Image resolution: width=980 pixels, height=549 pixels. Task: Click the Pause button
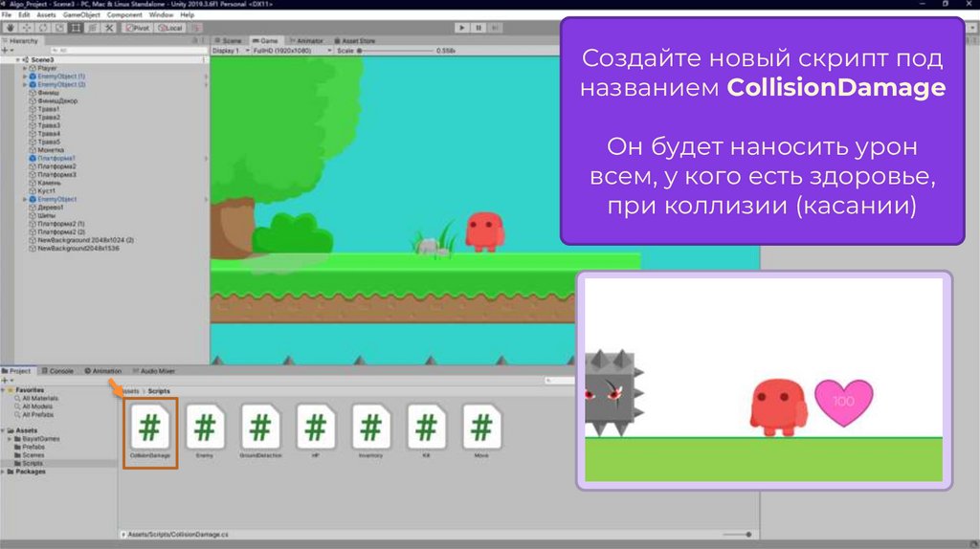[x=479, y=28]
